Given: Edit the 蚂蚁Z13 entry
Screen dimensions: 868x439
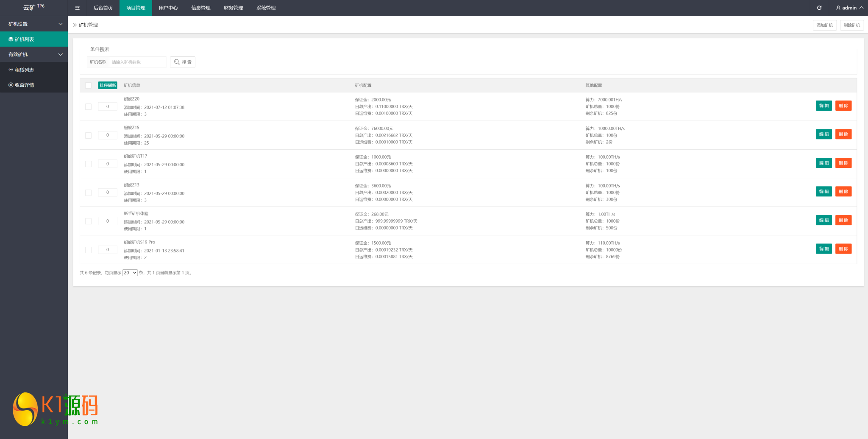Looking at the screenshot, I should 824,191.
